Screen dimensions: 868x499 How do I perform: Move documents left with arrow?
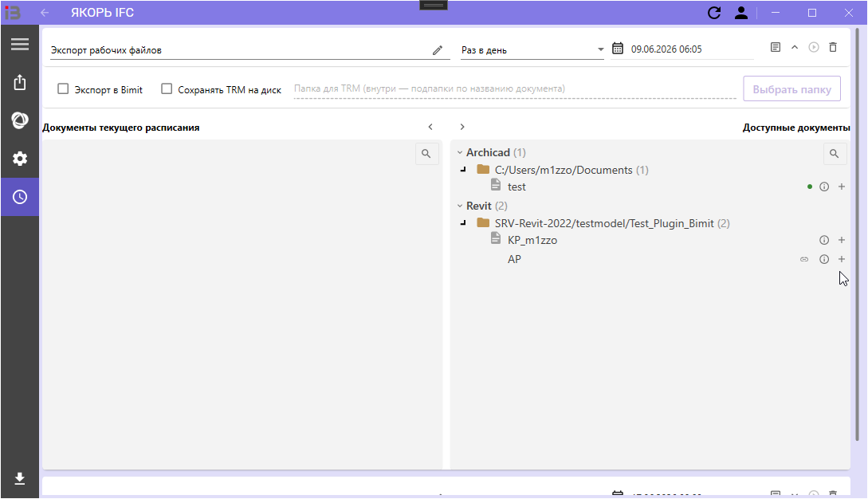[x=430, y=127]
